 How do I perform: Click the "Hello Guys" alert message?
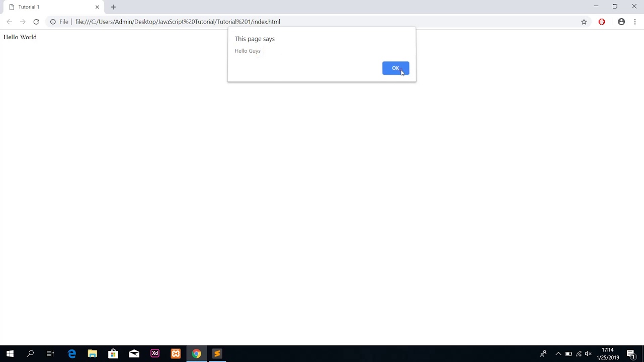[248, 51]
